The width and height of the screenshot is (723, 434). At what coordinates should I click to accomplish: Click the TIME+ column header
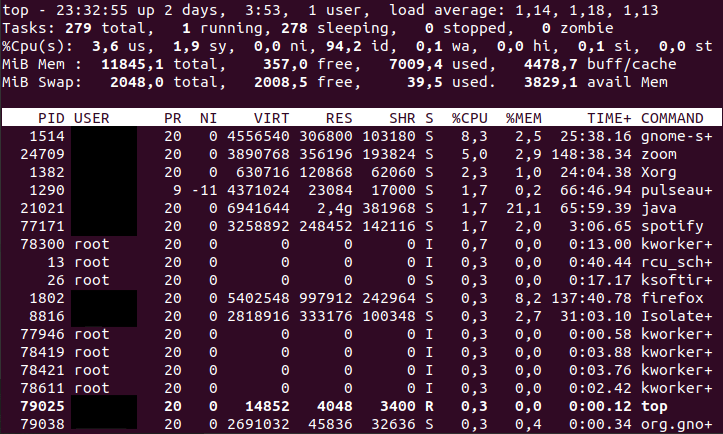click(609, 119)
